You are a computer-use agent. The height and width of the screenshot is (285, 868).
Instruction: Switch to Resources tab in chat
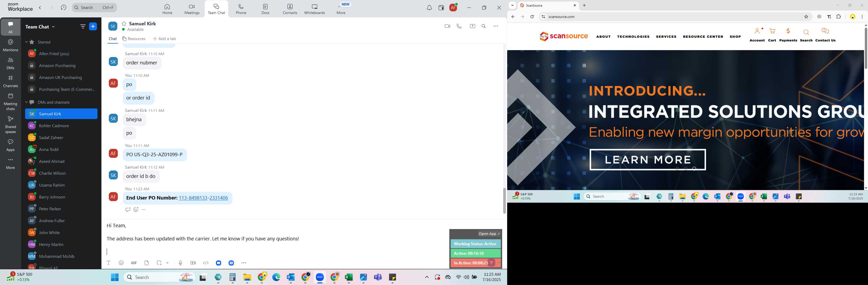click(x=134, y=39)
